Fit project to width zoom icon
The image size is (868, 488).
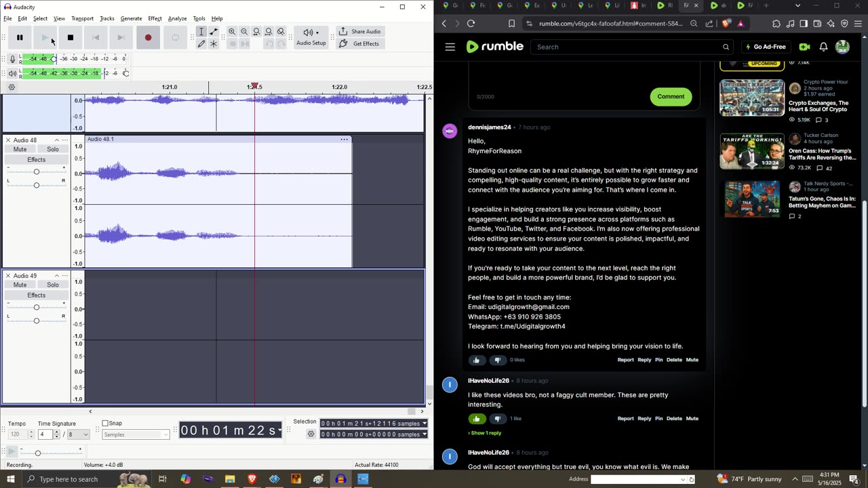click(269, 32)
